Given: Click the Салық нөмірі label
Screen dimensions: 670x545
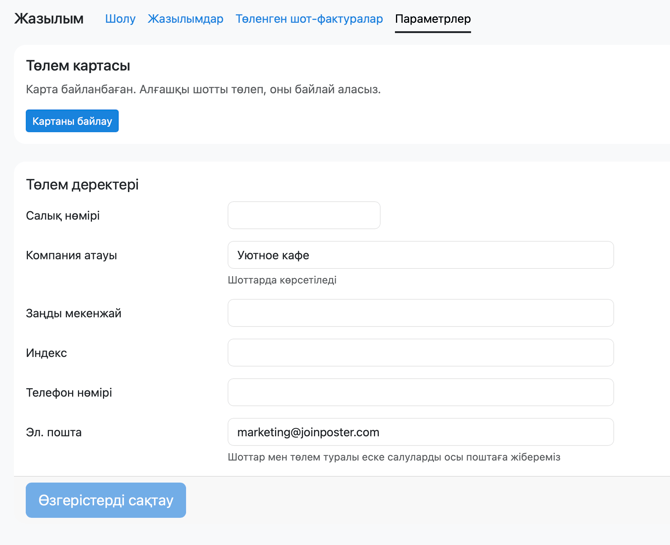Looking at the screenshot, I should [x=63, y=215].
